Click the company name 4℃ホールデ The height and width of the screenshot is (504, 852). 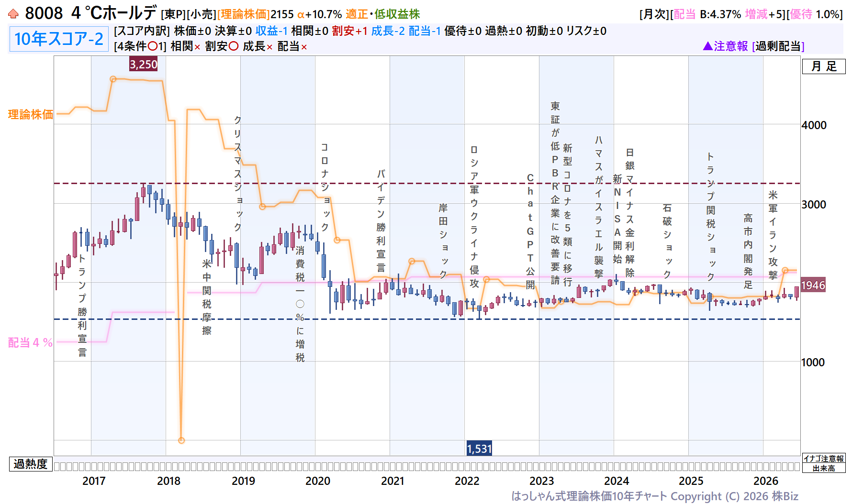click(x=114, y=13)
